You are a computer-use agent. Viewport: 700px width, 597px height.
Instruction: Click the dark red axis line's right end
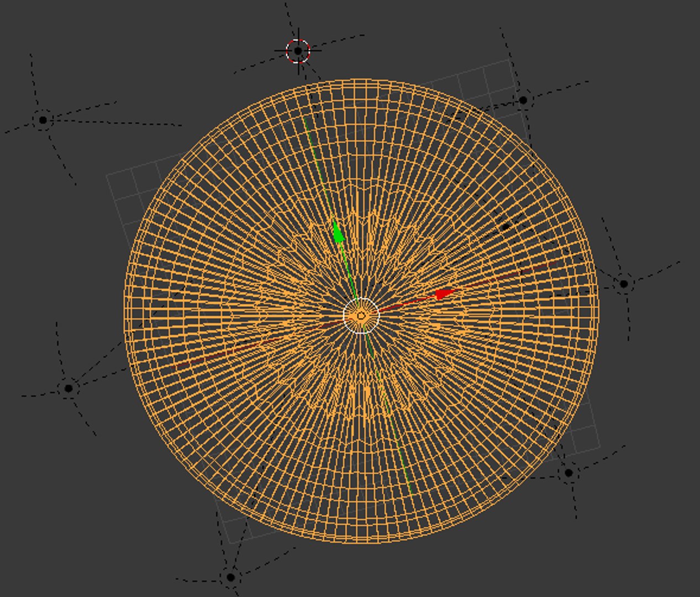pyautogui.click(x=554, y=264)
